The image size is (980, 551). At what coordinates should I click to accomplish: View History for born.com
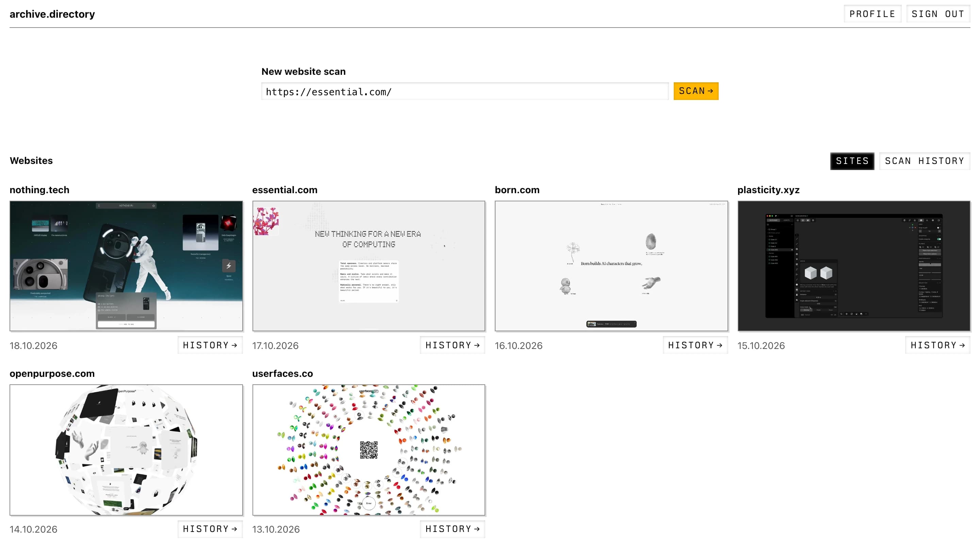coord(695,345)
